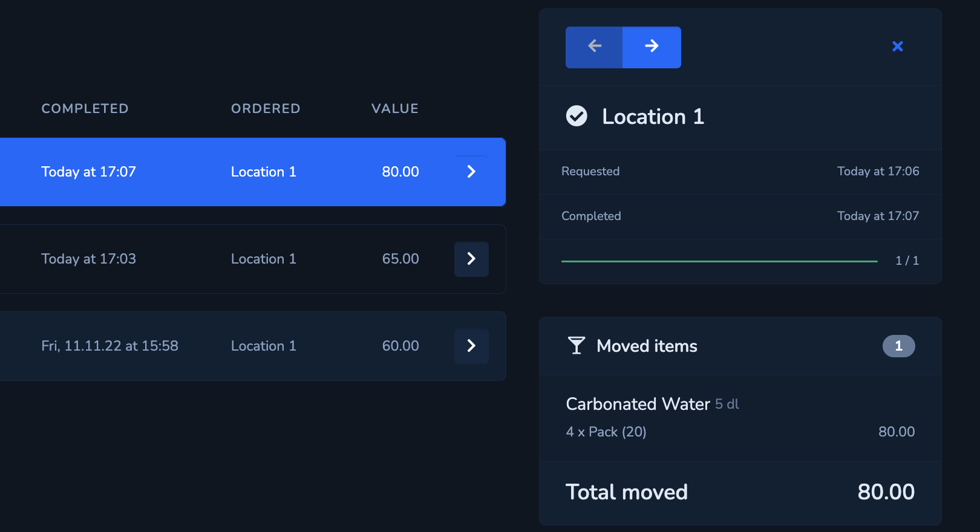This screenshot has width=980, height=532.
Task: Click the Total moved label
Action: (x=627, y=492)
